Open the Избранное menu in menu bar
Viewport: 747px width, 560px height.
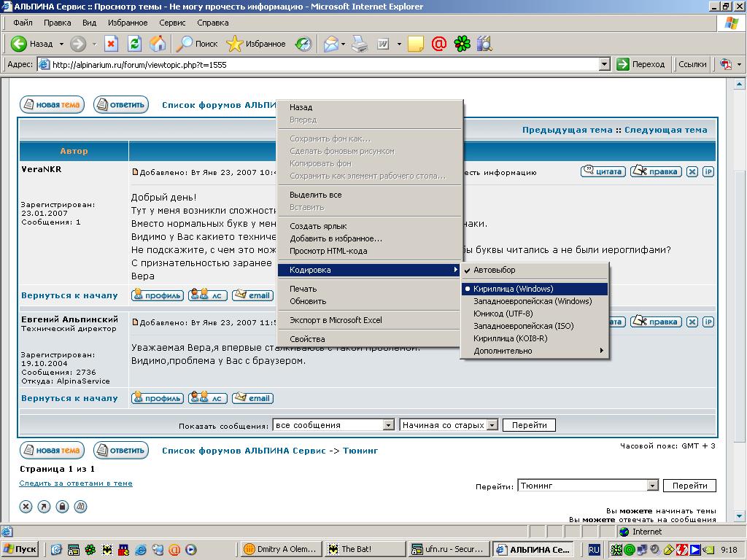click(128, 23)
